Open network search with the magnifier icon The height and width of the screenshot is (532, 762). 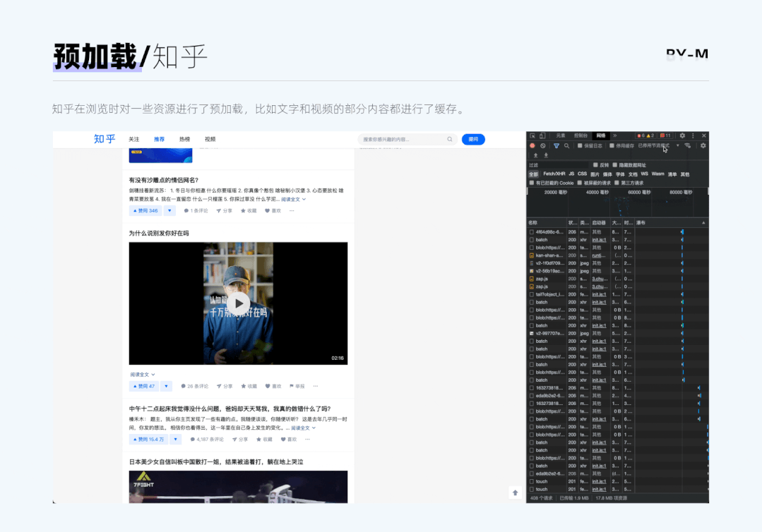tap(566, 145)
